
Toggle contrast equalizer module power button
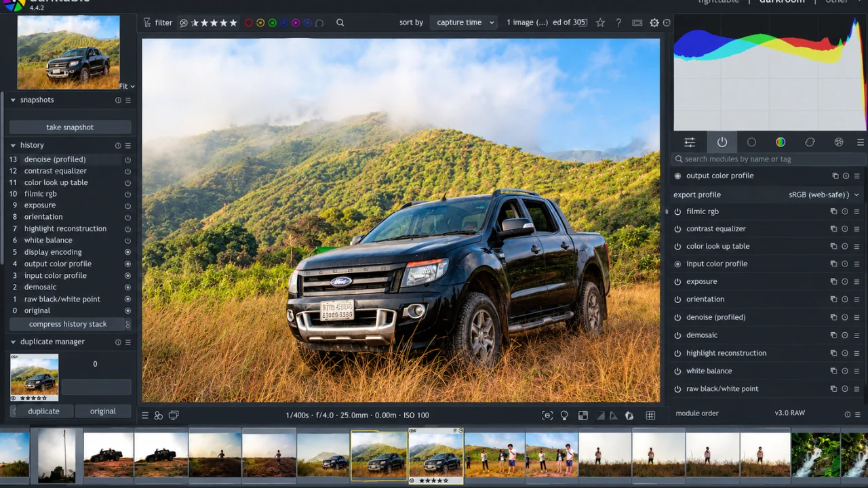pyautogui.click(x=677, y=229)
